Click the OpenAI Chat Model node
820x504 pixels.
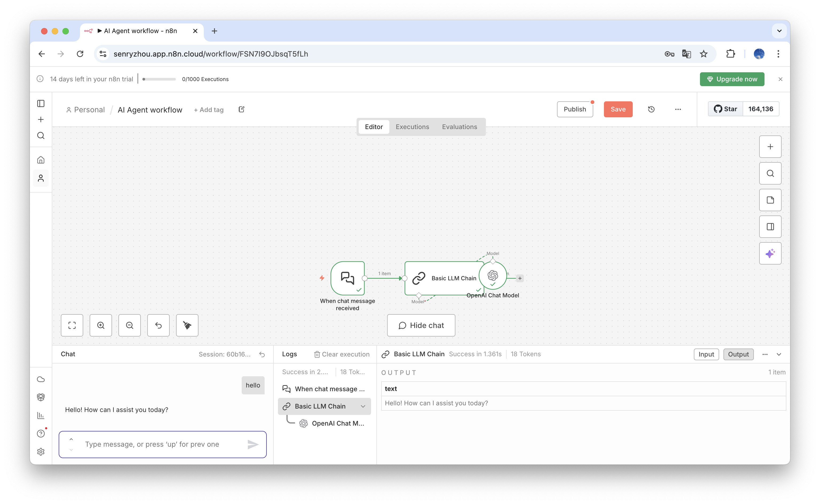493,276
